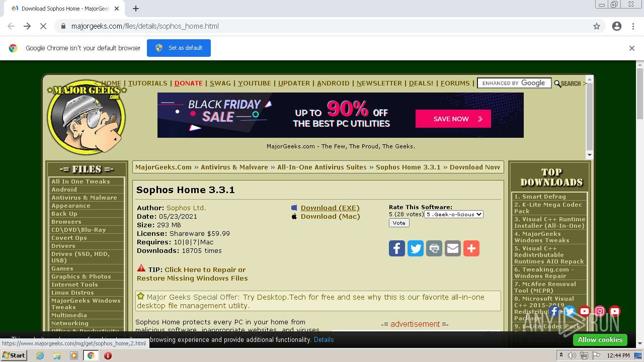
Task: Open the NEWSLETTER nav item
Action: pos(379,83)
